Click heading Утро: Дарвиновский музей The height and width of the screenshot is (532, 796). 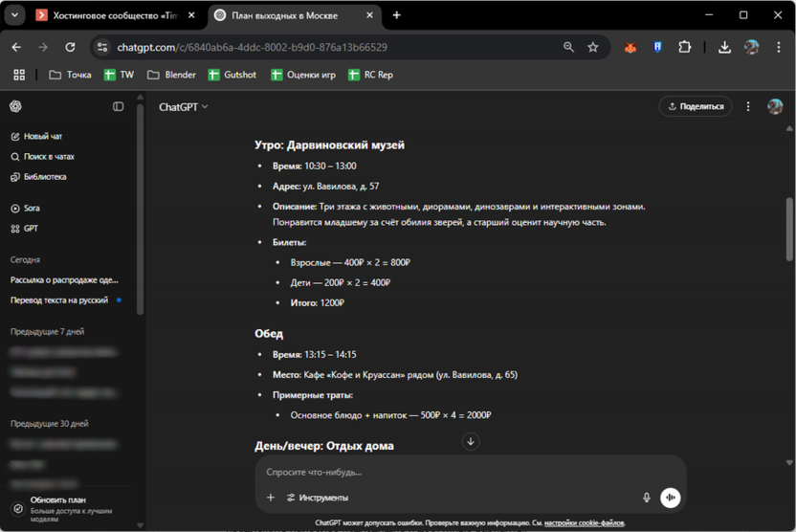(329, 145)
